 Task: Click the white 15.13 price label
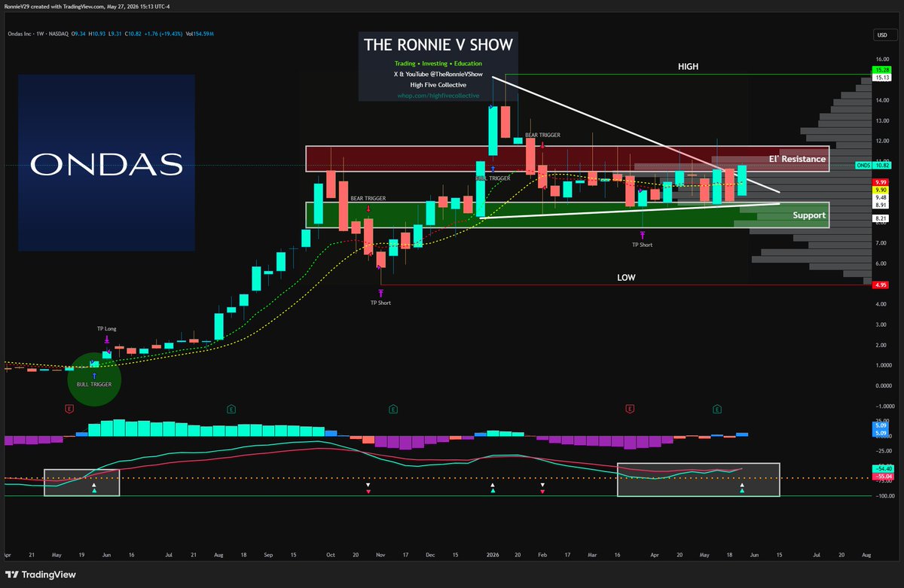point(881,77)
